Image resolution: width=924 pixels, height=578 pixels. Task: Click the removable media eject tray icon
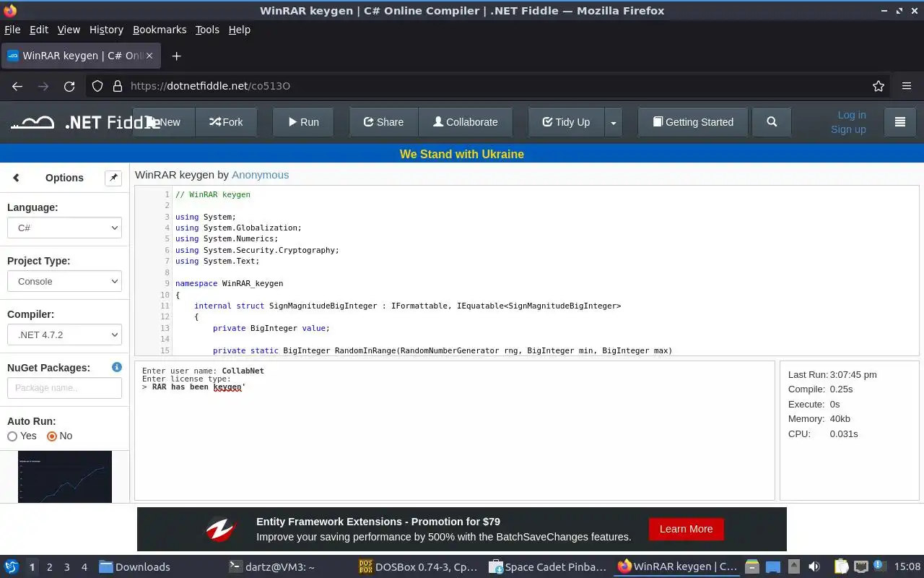[793, 567]
